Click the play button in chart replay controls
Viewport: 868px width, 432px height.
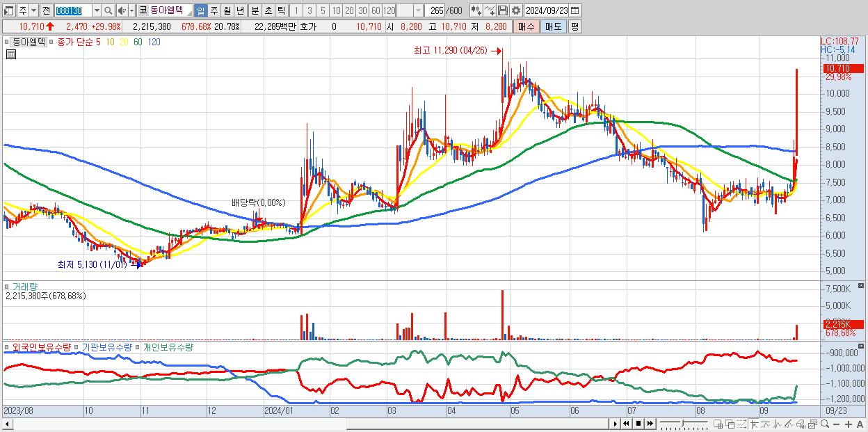tap(615, 424)
